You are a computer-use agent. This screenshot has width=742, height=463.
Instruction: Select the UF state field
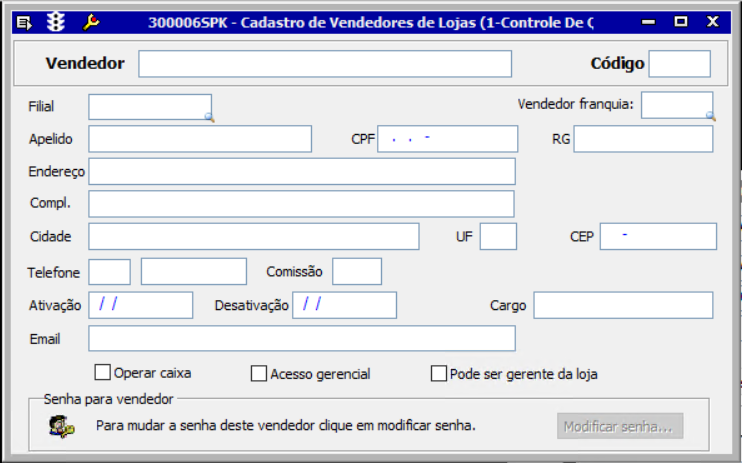click(498, 236)
